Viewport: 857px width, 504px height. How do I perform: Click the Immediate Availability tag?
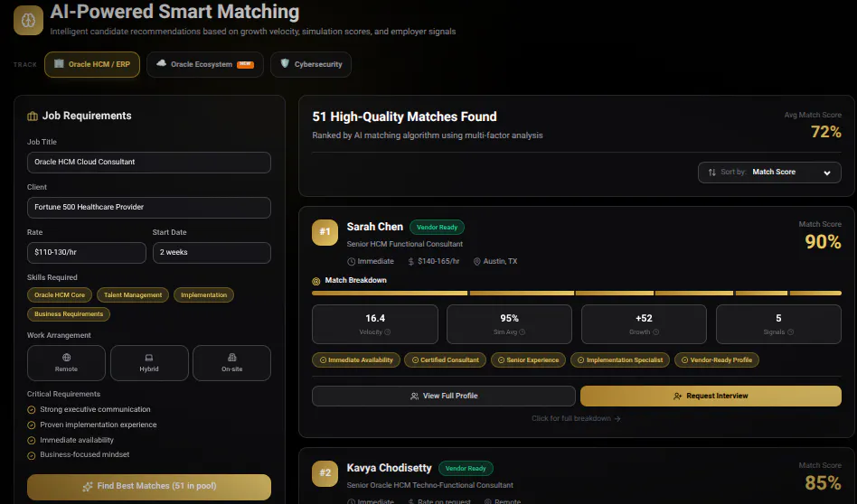(x=356, y=360)
